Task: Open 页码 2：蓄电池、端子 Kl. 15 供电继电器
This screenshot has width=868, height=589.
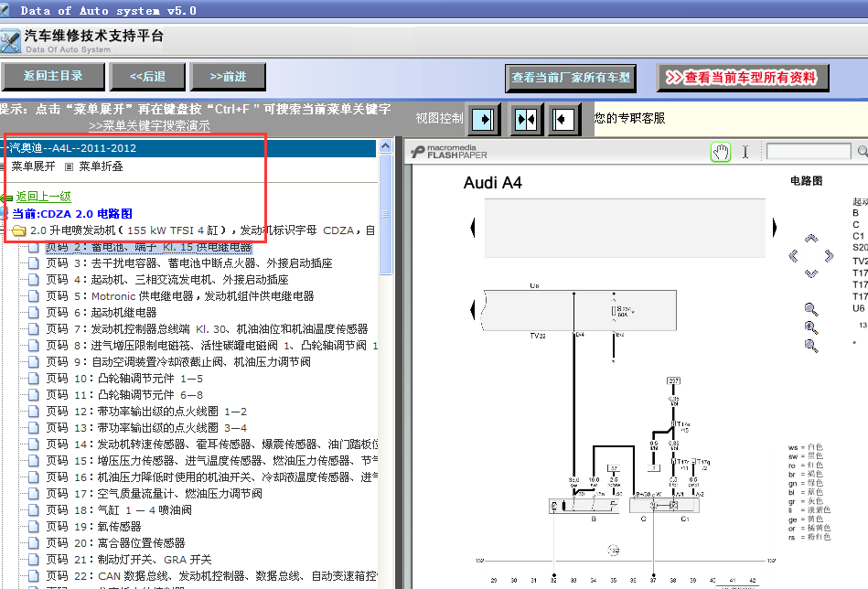Action: [x=148, y=247]
